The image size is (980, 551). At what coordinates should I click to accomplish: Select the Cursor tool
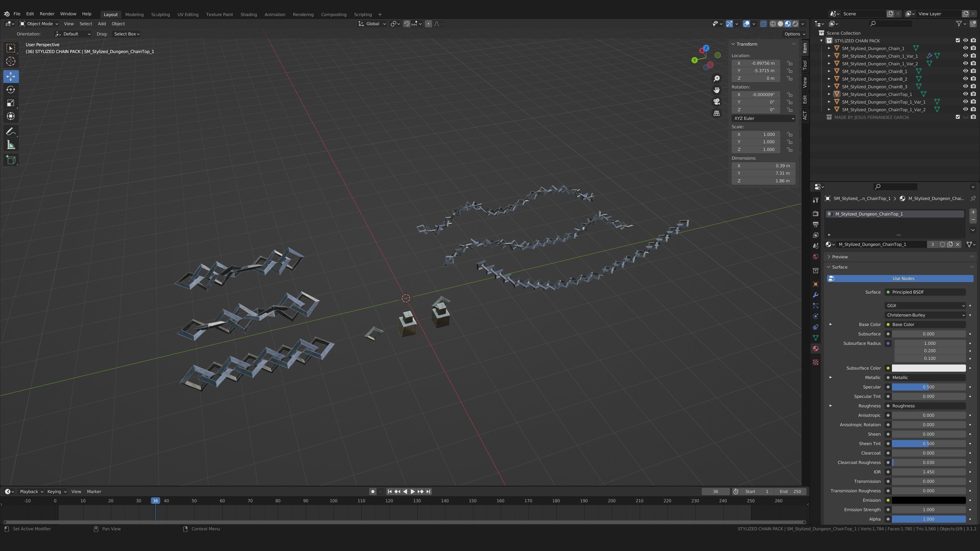(x=11, y=61)
